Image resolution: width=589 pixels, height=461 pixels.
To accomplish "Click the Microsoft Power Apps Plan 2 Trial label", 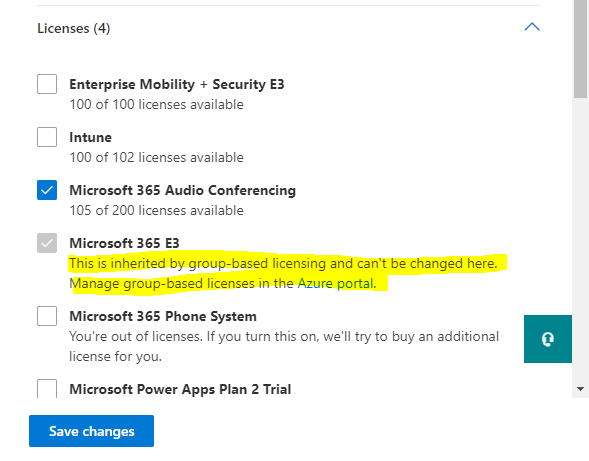I will click(x=180, y=389).
